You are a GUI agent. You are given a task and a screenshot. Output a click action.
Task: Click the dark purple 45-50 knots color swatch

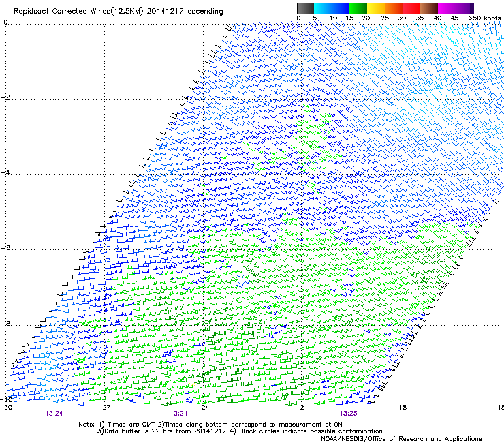click(464, 8)
